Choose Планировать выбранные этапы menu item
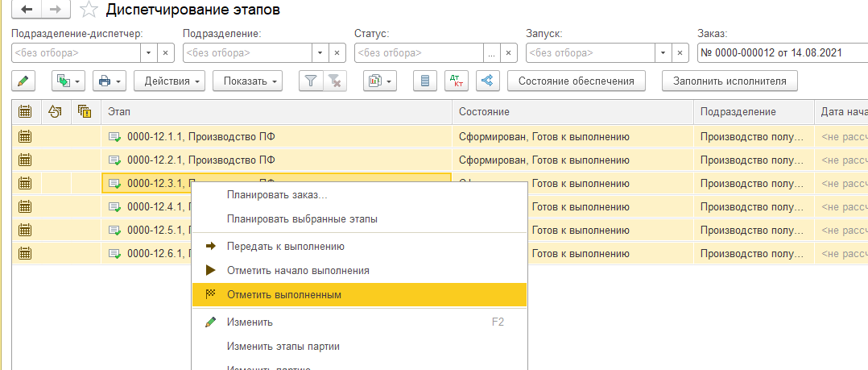Viewport: 868px width, 370px height. [359, 218]
